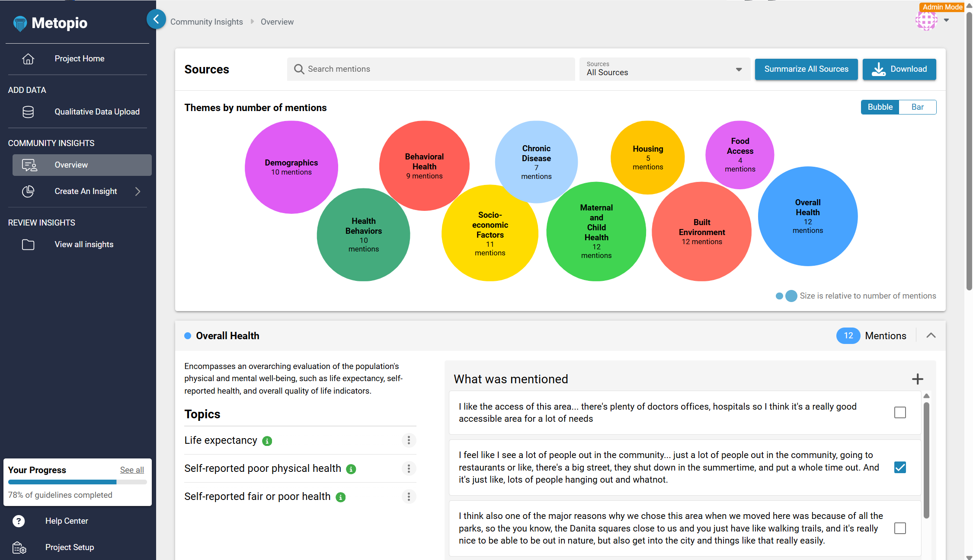
Task: Switch chart to Bubble view
Action: tap(880, 107)
